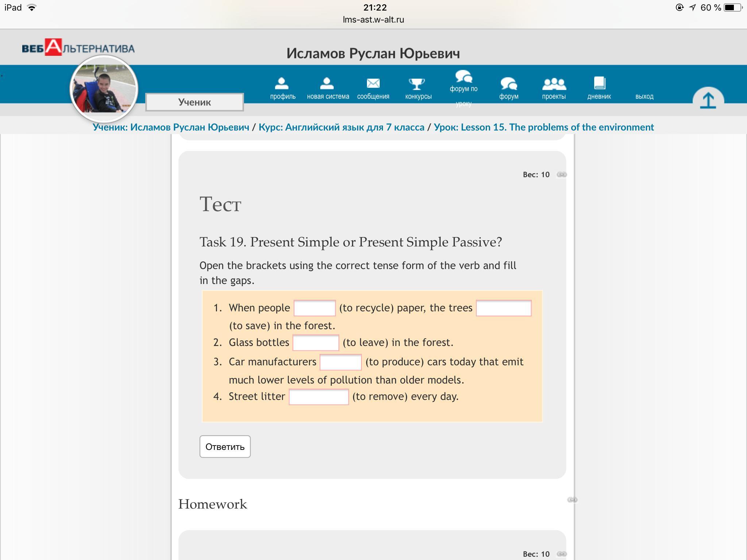Open конкурсы trophy icon
Screen dimensions: 747x560
click(418, 84)
